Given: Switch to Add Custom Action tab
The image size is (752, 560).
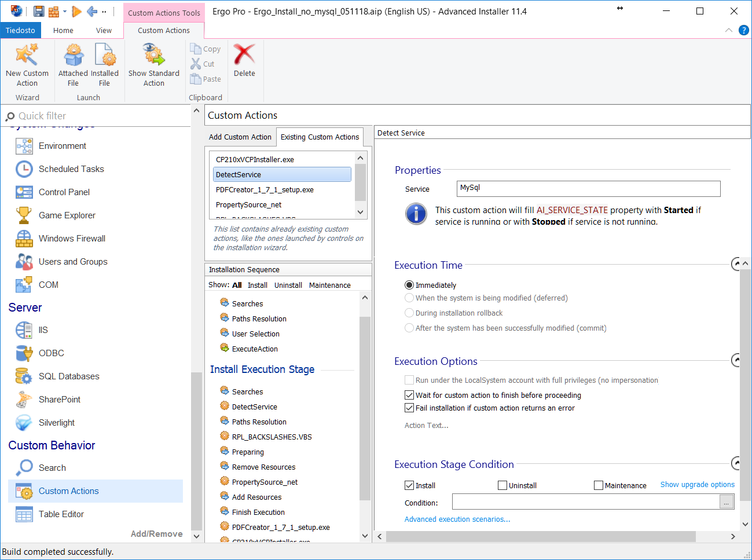Looking at the screenshot, I should [x=240, y=137].
